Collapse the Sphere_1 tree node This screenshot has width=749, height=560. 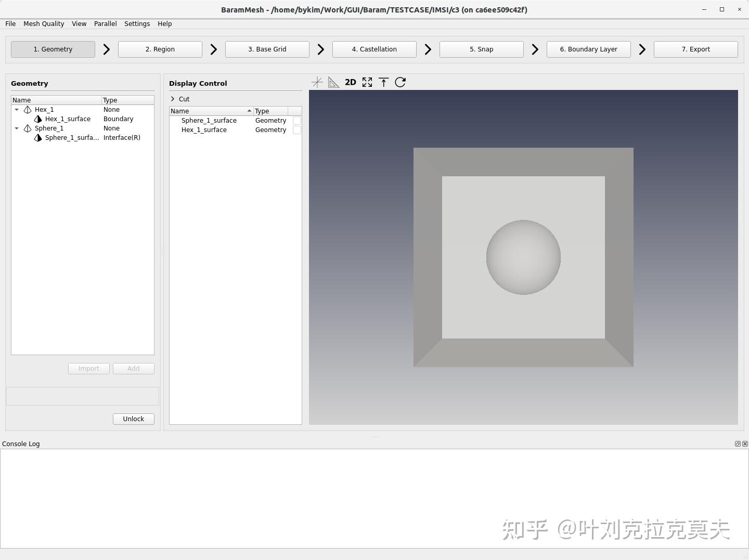[x=17, y=128]
